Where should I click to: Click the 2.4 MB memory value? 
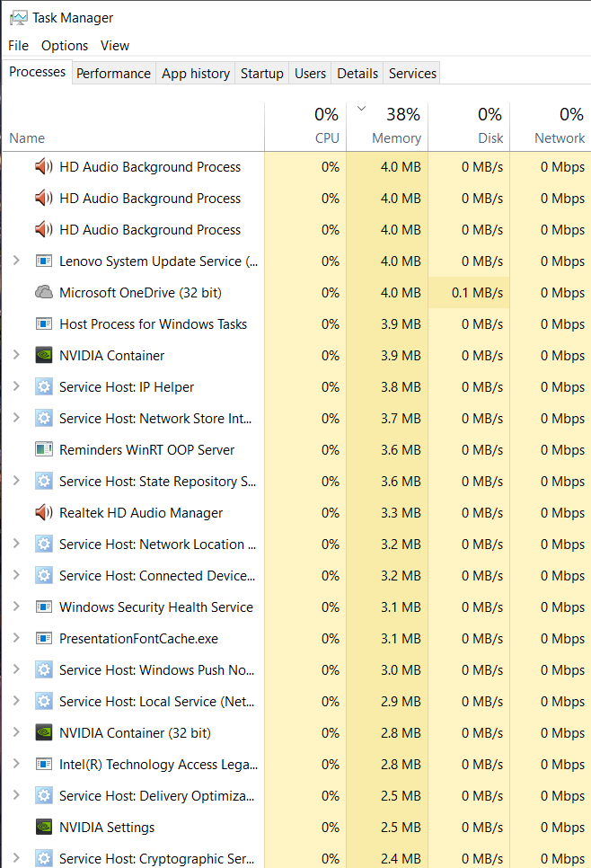coord(401,859)
